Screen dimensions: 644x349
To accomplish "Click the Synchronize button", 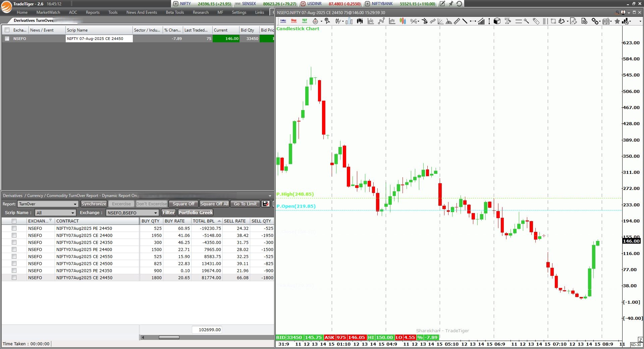I will coord(94,204).
